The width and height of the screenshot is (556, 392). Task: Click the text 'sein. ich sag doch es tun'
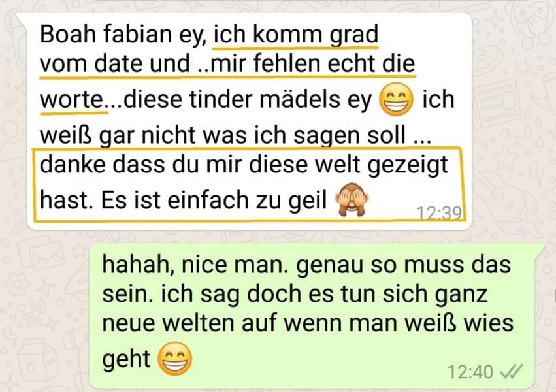coord(229,295)
